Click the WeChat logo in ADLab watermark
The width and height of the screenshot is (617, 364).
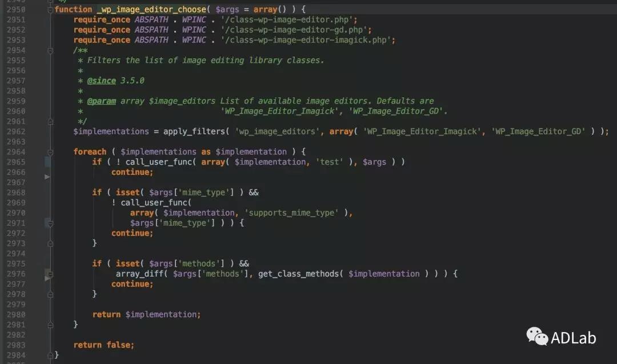(x=537, y=337)
